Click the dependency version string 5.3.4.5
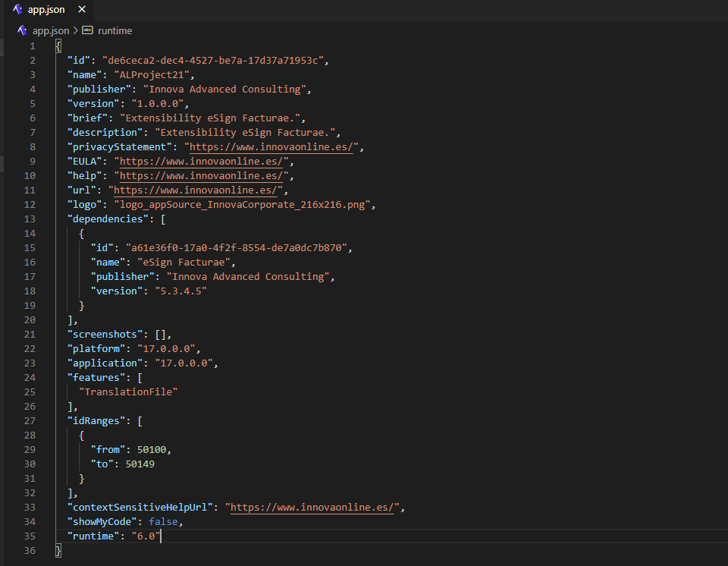 pos(180,291)
